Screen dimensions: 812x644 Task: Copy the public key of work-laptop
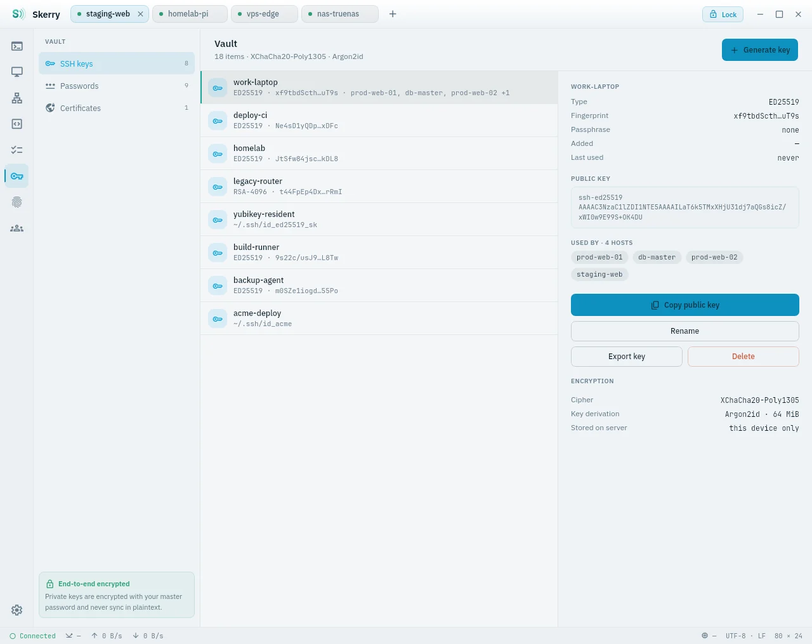click(x=685, y=305)
